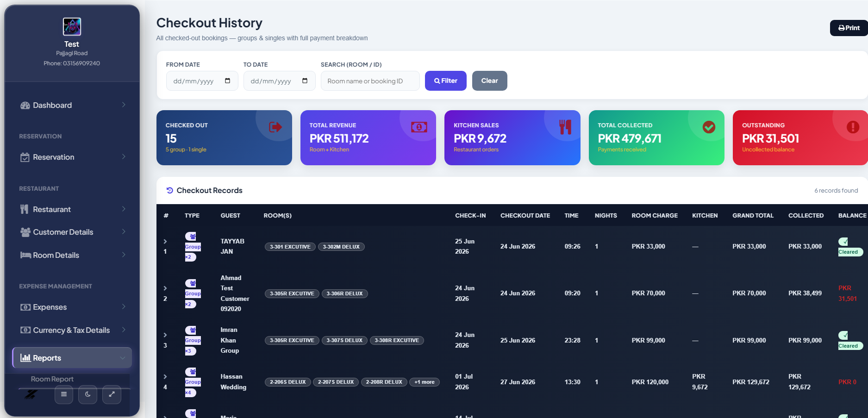Expand the Reservation submenu chevron
This screenshot has width=868, height=418.
(x=124, y=157)
